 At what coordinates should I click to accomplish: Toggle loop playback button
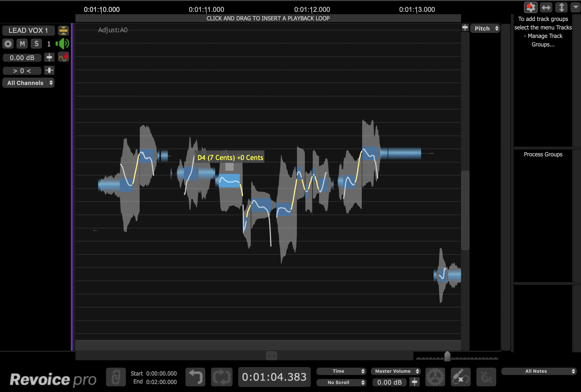click(221, 377)
